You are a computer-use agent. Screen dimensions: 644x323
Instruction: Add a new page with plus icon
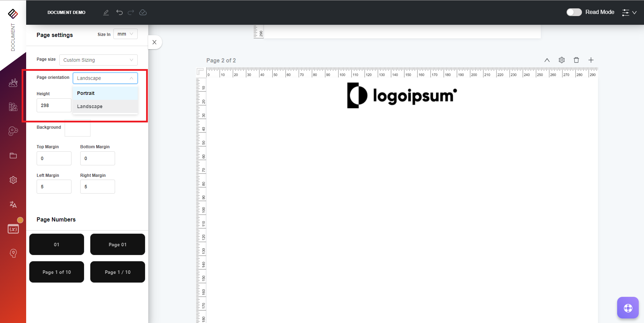coord(591,60)
